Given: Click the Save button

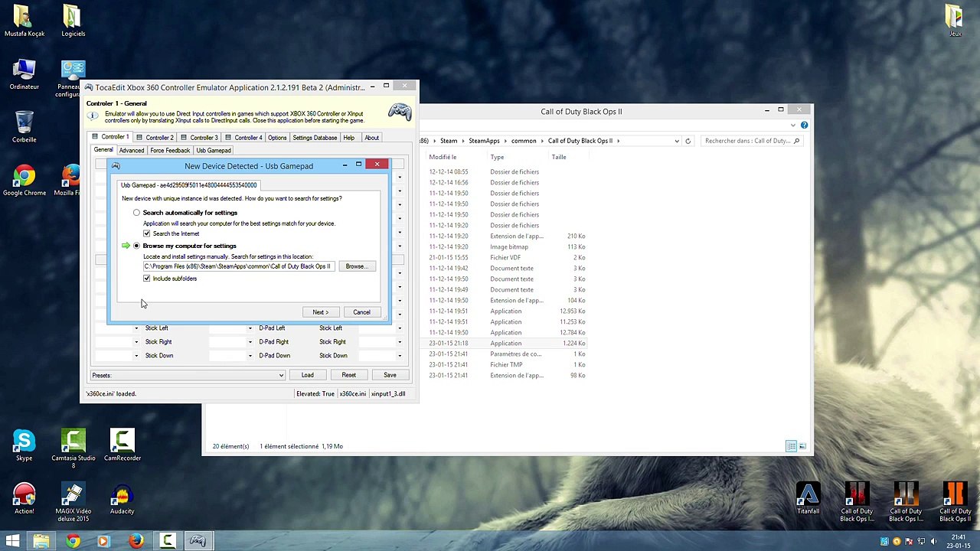Looking at the screenshot, I should [x=390, y=375].
